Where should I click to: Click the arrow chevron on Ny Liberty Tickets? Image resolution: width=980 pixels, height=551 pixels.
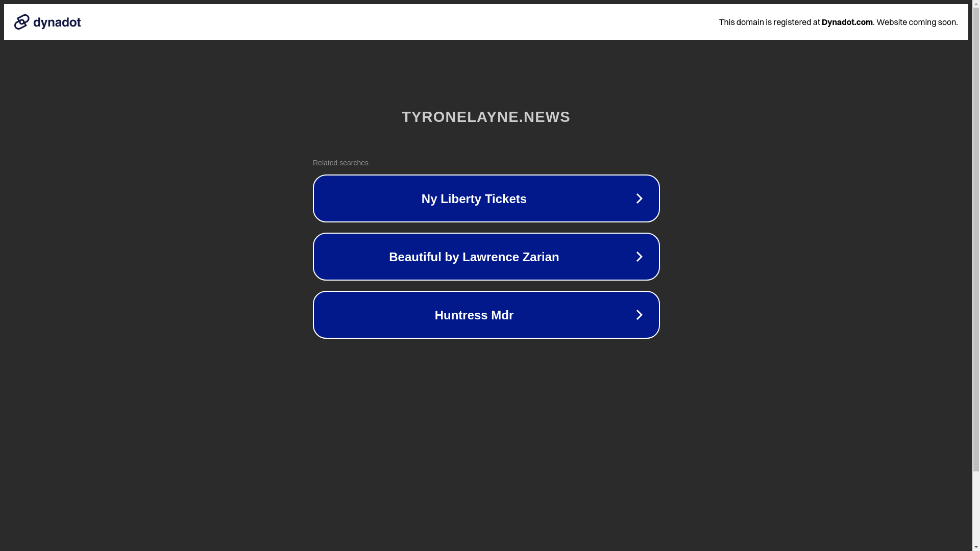pos(639,198)
